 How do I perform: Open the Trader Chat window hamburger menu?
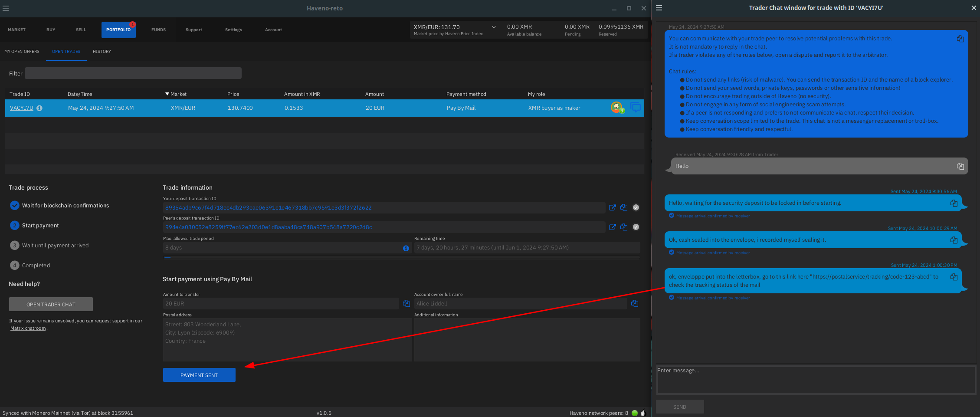point(659,8)
